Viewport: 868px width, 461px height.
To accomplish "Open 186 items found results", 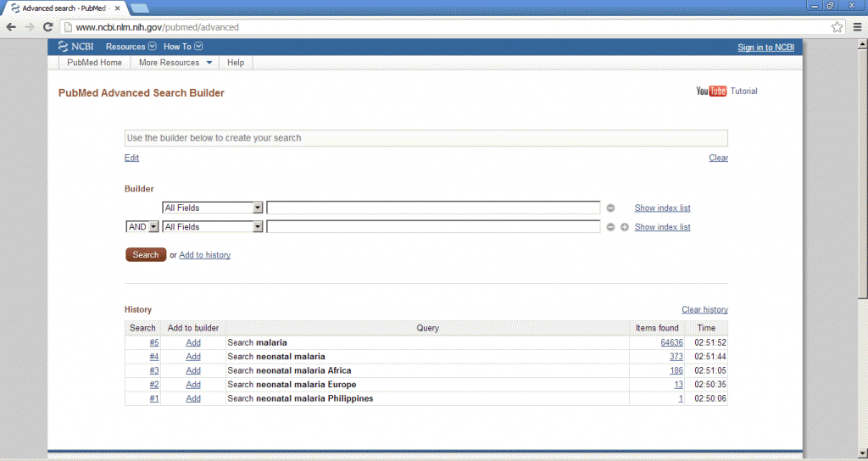I will [676, 371].
